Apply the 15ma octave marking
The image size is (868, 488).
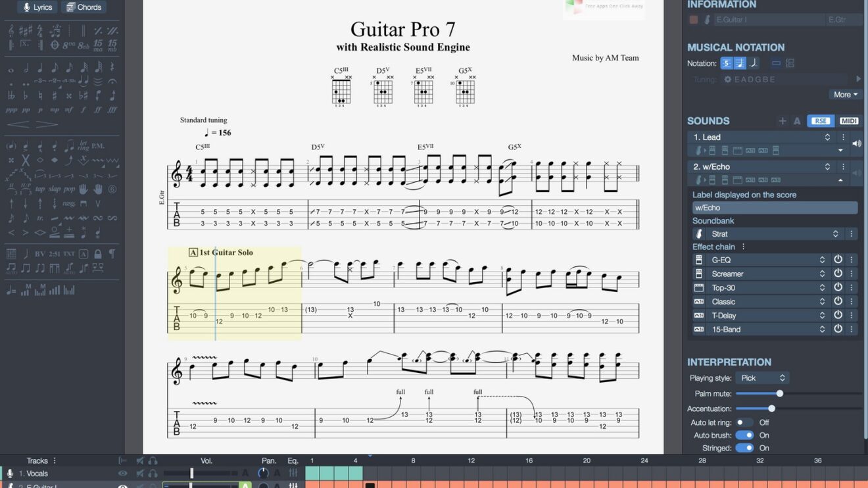[x=98, y=45]
